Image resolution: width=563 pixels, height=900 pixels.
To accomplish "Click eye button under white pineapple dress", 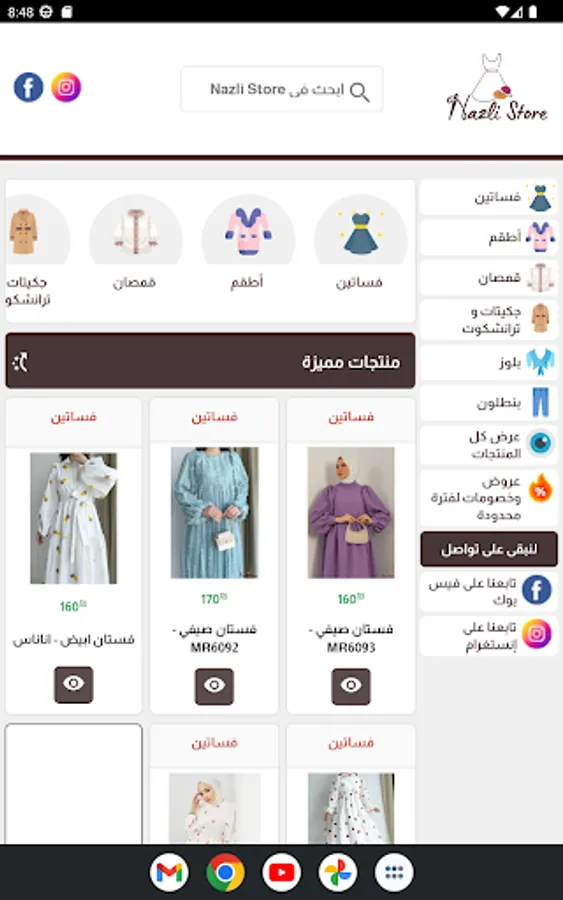I will click(x=73, y=684).
